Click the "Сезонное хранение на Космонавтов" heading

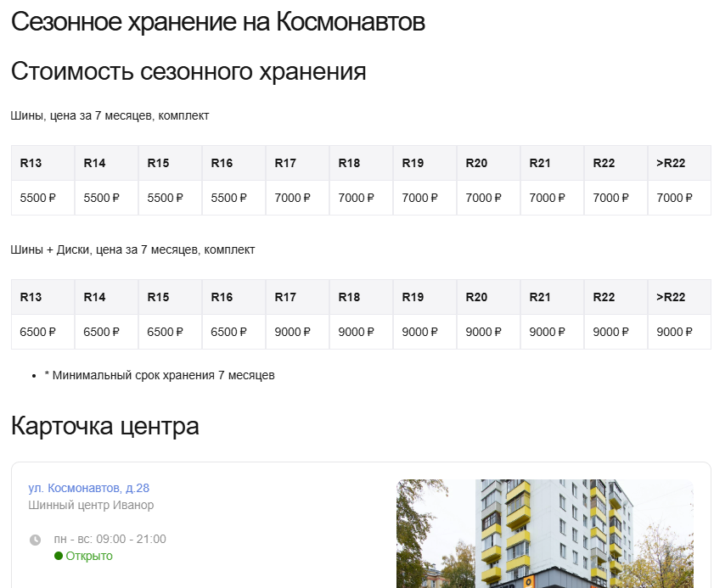click(x=217, y=21)
